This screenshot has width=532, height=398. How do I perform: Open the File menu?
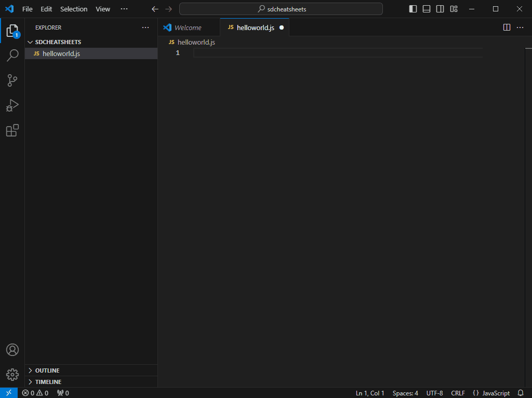click(28, 9)
